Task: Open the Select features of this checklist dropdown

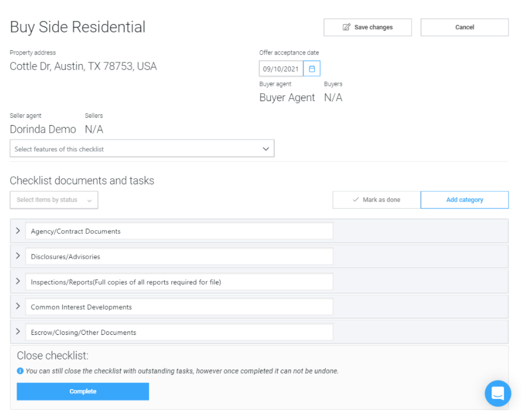Action: pos(142,149)
